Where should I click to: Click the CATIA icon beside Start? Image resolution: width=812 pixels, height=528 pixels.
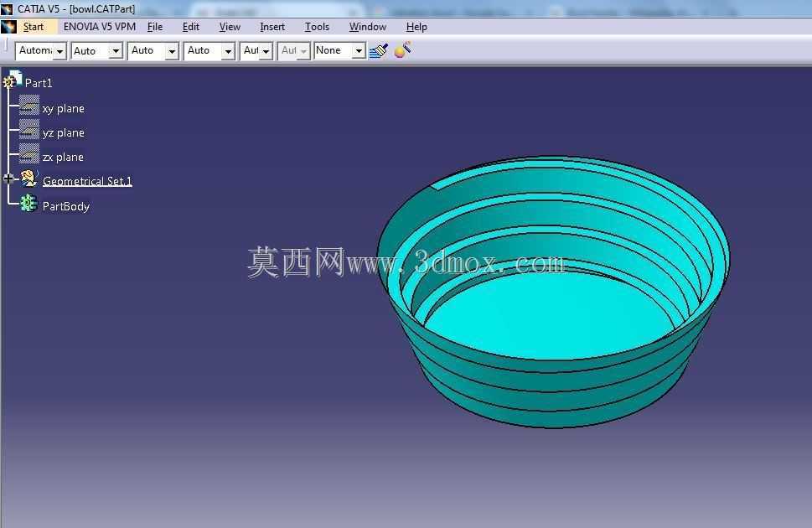point(9,27)
